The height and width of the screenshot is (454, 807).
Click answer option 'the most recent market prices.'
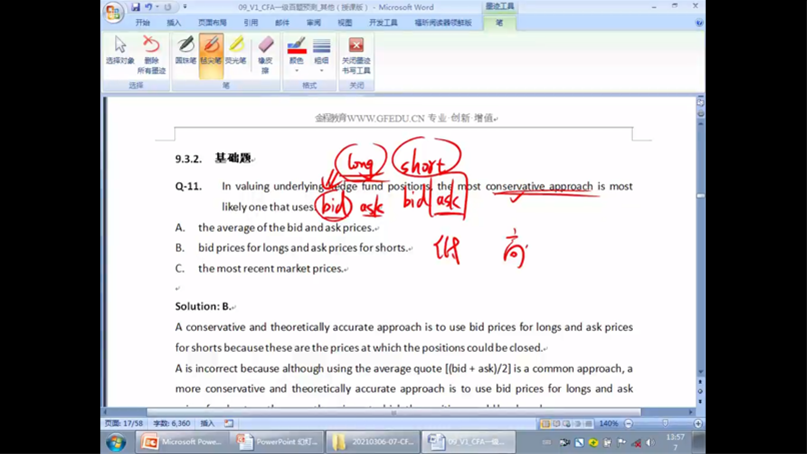pyautogui.click(x=271, y=268)
